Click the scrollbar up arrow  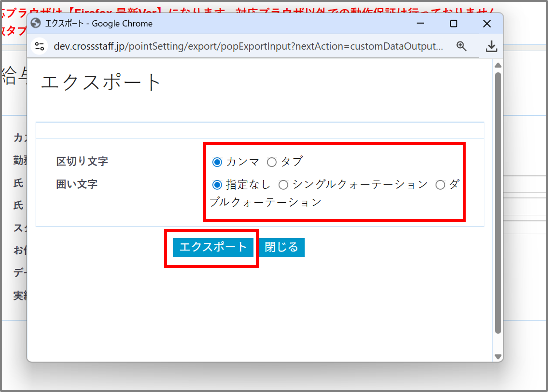498,65
